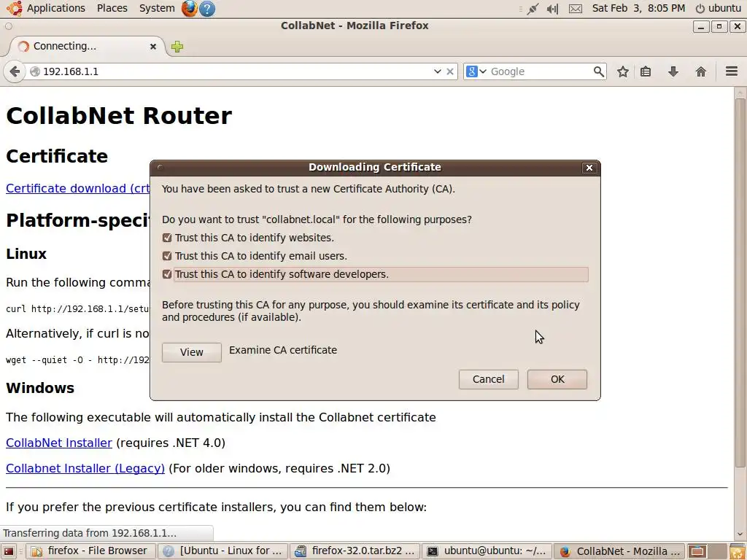Toggle Trust this CA to identify websites
This screenshot has height=560, width=747.
pos(167,238)
